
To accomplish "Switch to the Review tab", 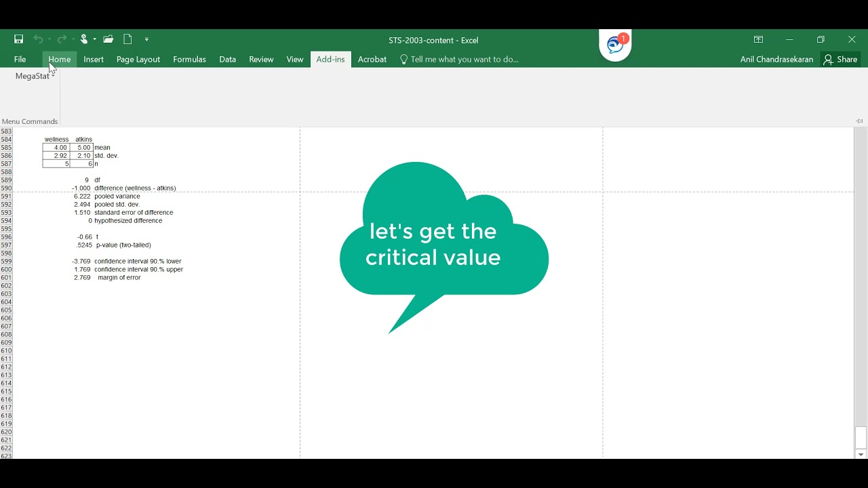I will pyautogui.click(x=261, y=59).
